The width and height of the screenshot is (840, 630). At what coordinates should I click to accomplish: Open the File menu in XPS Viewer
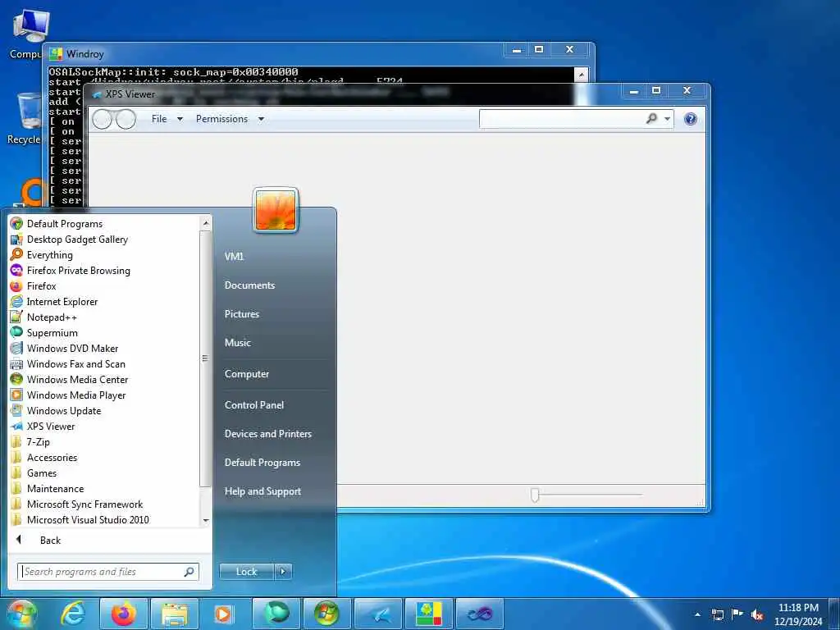click(167, 119)
